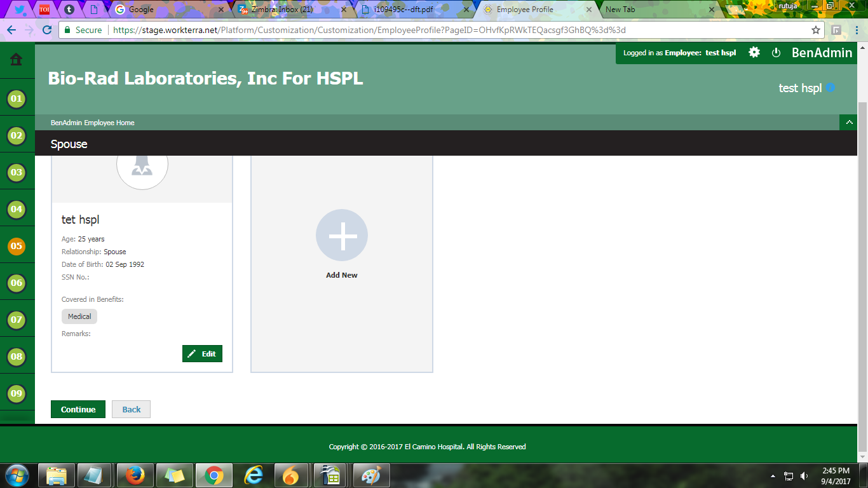The height and width of the screenshot is (488, 868).
Task: Open step 02 in the sidebar
Action: click(17, 135)
